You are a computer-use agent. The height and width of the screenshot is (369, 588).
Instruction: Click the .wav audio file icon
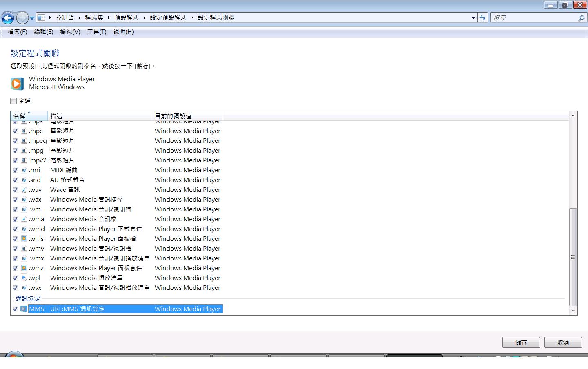point(24,190)
